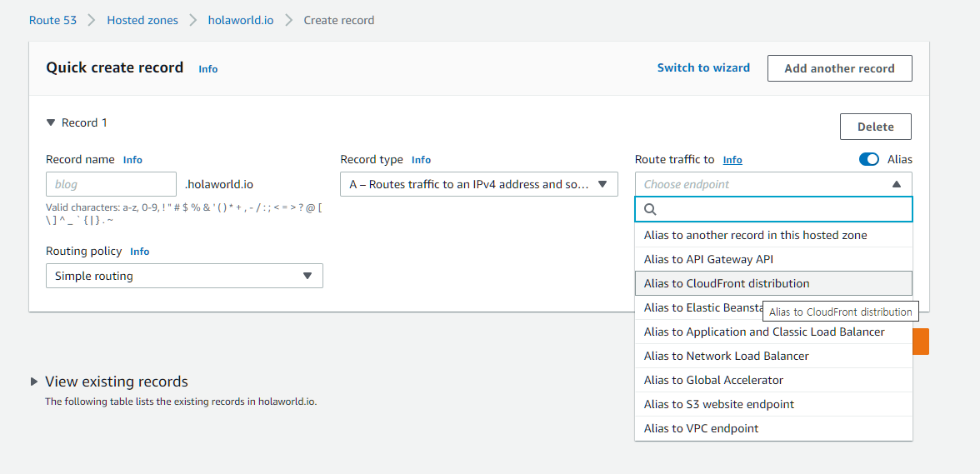
Task: Select Alias to Network Load Balancer
Action: pos(773,356)
